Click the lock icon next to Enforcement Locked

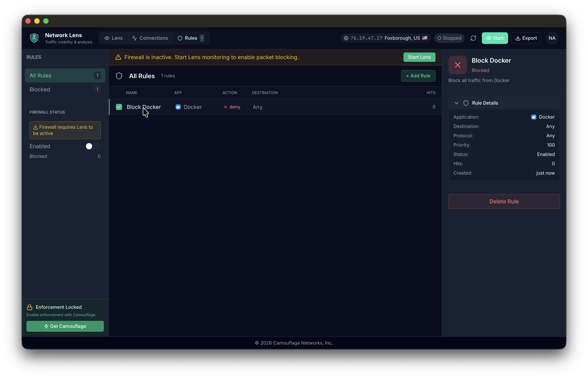click(29, 307)
